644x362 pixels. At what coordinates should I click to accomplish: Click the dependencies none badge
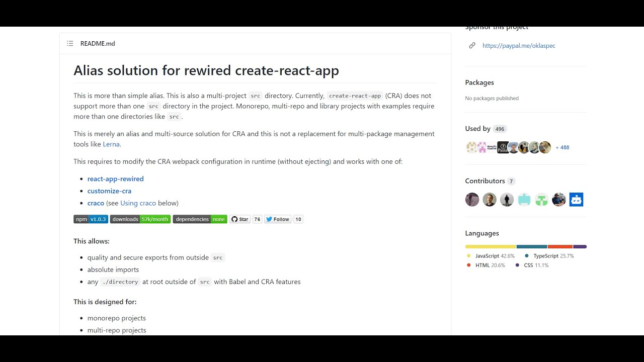200,219
